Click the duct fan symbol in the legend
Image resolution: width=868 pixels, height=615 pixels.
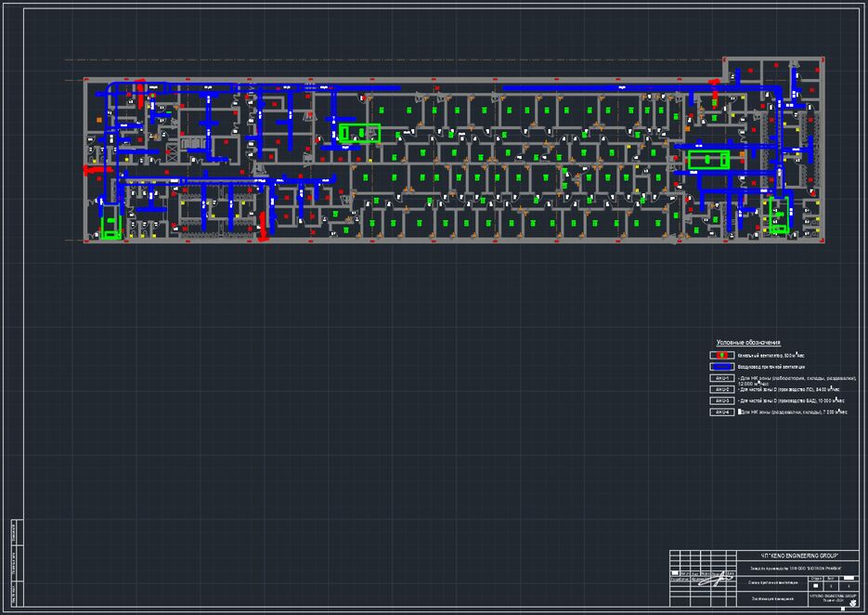tap(721, 355)
